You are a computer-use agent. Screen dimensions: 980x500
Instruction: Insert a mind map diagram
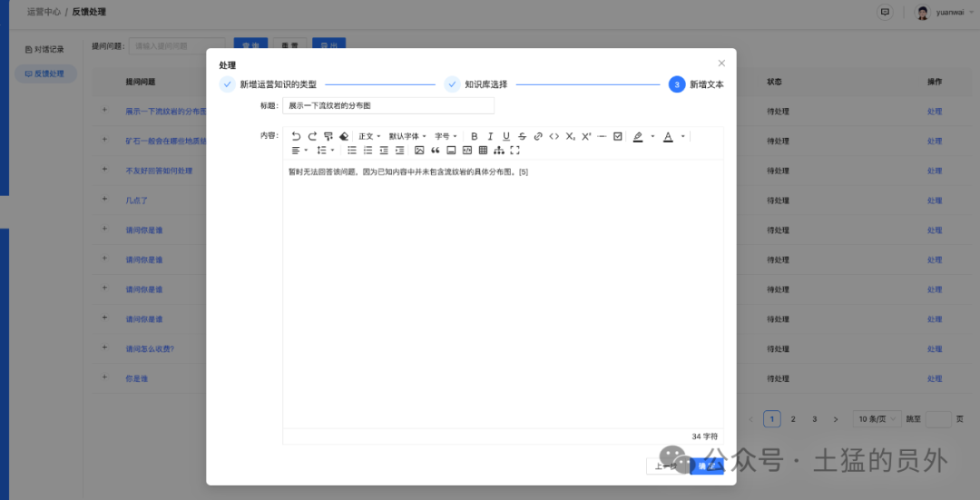[499, 150]
